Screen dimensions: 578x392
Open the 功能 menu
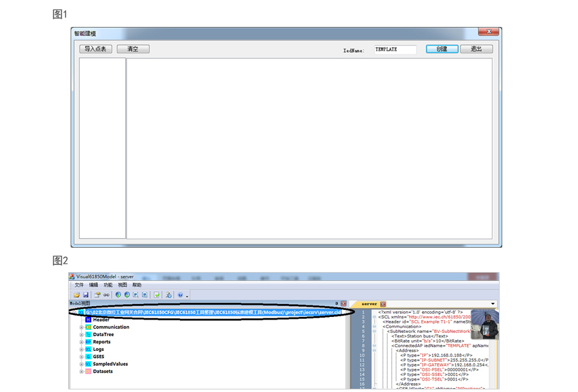tap(108, 285)
